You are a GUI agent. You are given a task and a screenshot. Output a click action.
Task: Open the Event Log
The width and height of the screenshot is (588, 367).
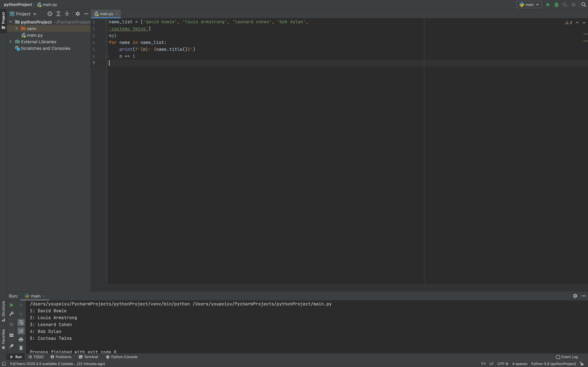(x=567, y=357)
